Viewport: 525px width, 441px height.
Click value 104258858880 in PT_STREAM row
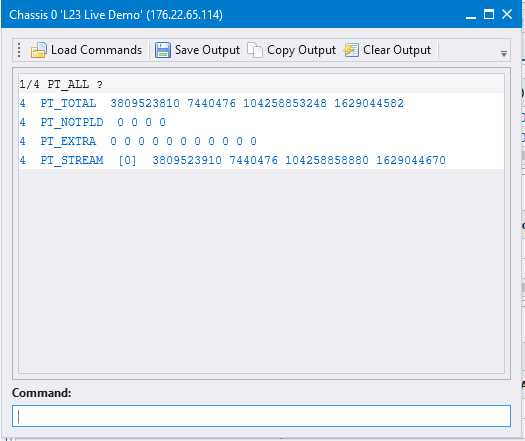point(327,160)
